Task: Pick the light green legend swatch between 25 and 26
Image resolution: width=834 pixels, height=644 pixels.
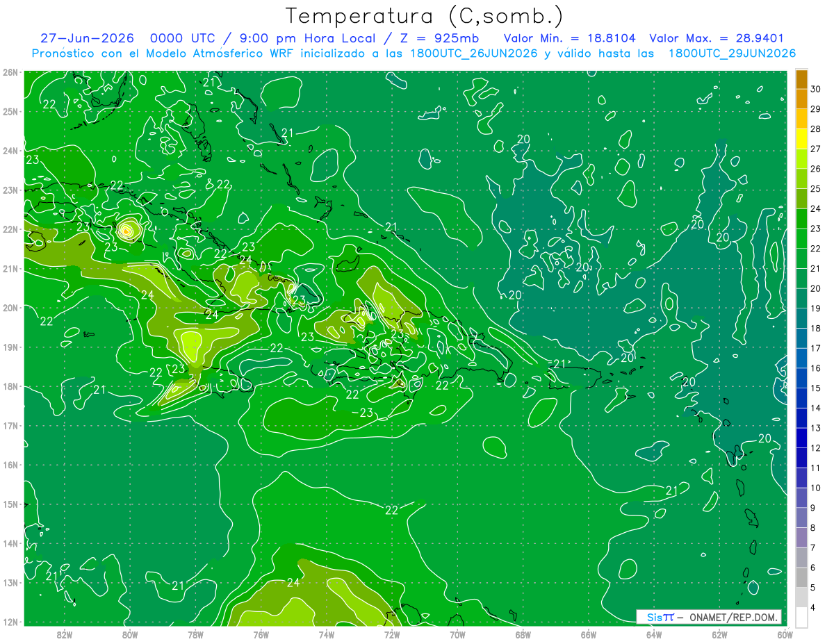Action: [801, 179]
